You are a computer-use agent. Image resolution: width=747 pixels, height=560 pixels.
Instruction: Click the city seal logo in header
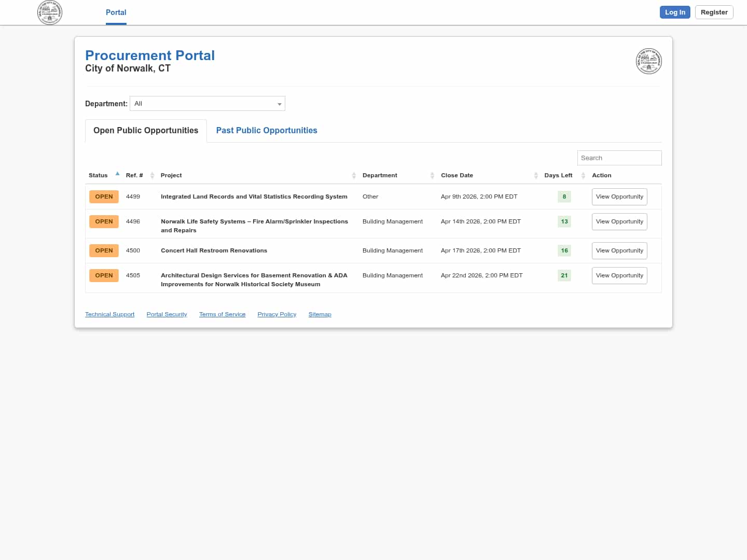point(50,12)
